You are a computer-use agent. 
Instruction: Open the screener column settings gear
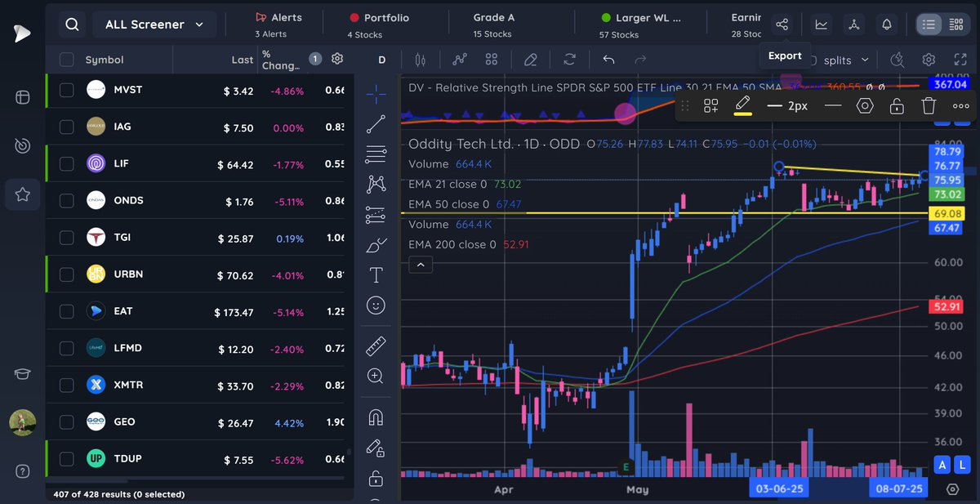337,59
